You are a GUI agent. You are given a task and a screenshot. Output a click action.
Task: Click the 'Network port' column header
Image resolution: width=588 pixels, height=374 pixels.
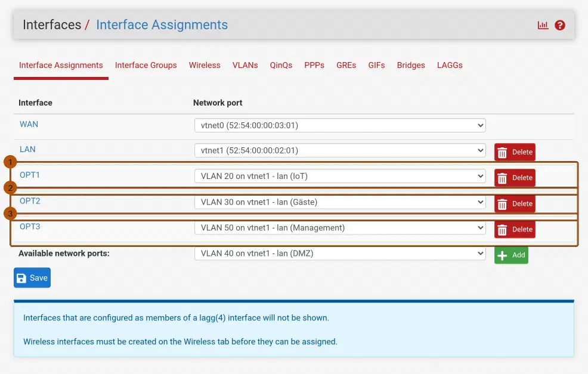pyautogui.click(x=218, y=103)
